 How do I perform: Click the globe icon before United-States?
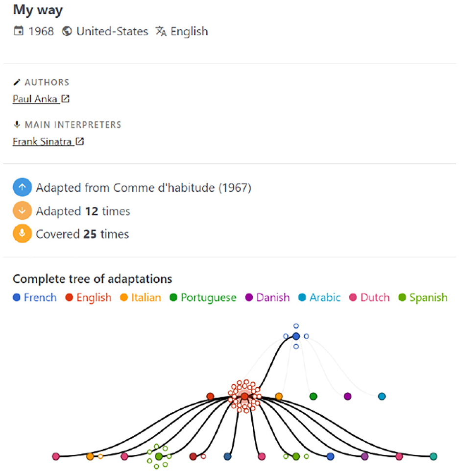[67, 31]
